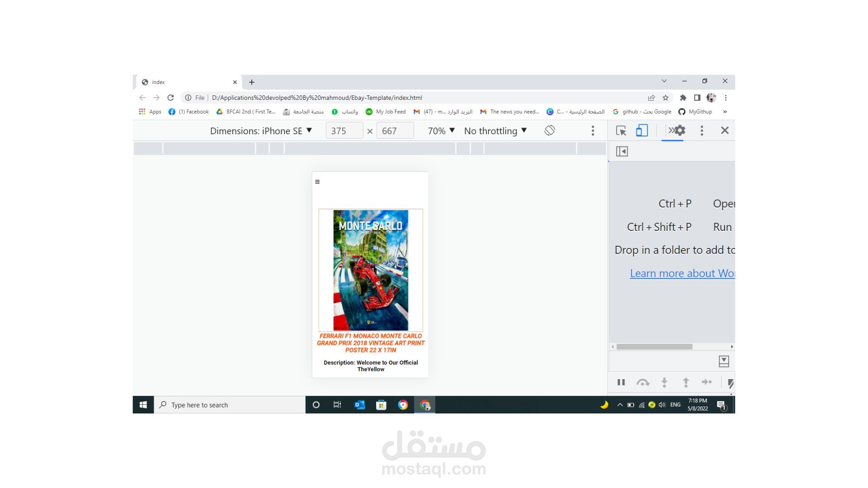Click the height field showing 667
The height and width of the screenshot is (488, 868).
pos(395,131)
